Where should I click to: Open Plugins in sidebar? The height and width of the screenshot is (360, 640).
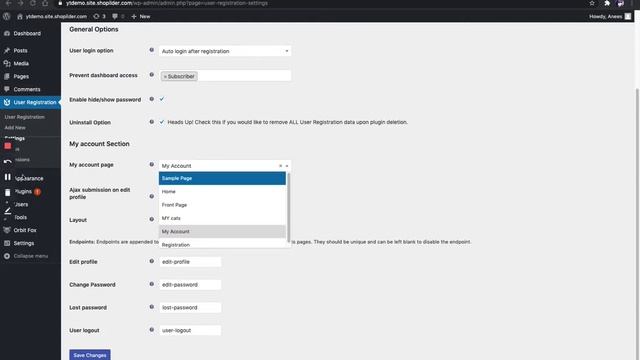[x=23, y=191]
